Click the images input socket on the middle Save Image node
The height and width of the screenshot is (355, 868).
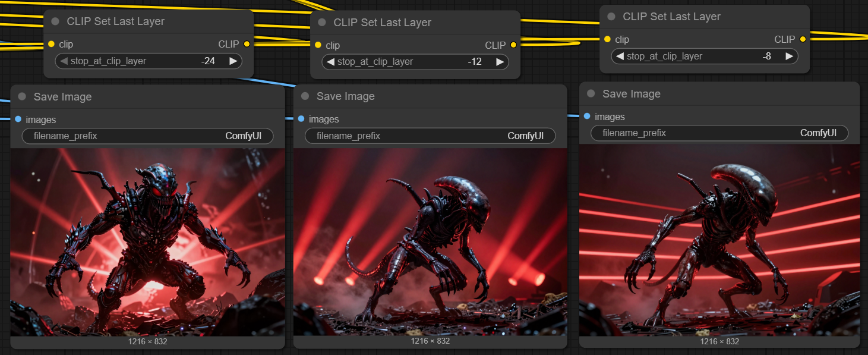click(x=301, y=119)
